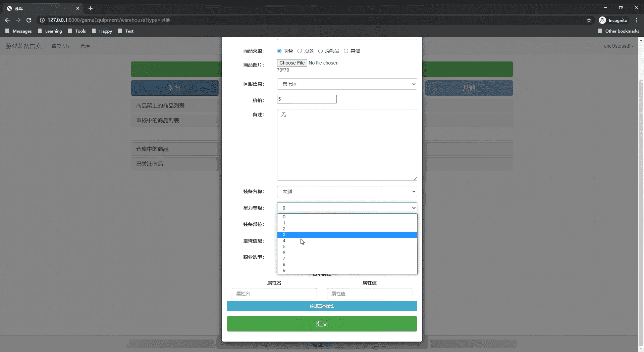Bookmark this page with the star icon
Viewport: 644px width, 352px height.
[x=589, y=20]
